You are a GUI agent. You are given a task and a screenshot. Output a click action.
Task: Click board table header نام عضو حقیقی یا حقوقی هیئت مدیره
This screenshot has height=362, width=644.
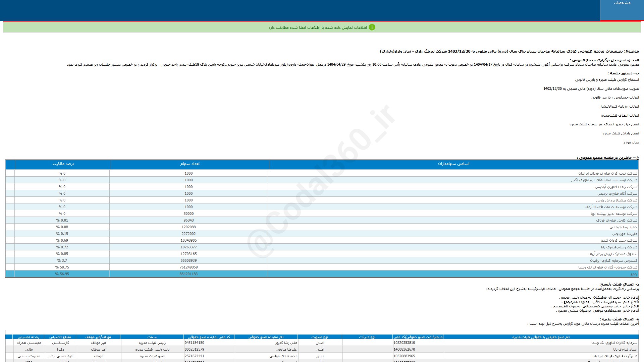pyautogui.click(x=541, y=337)
